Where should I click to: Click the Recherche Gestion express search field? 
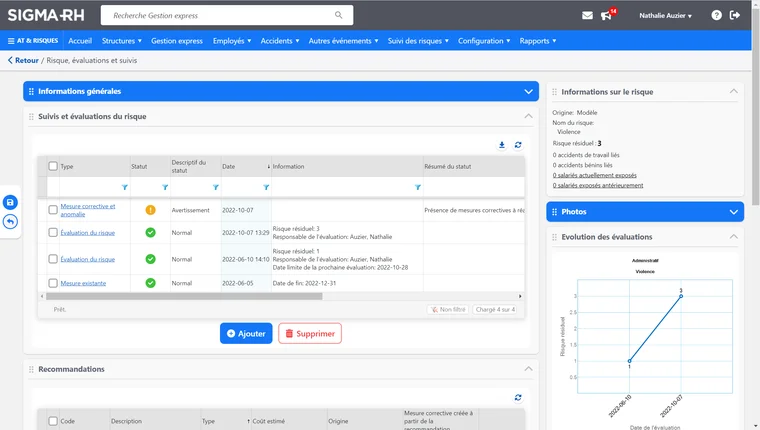coord(227,15)
